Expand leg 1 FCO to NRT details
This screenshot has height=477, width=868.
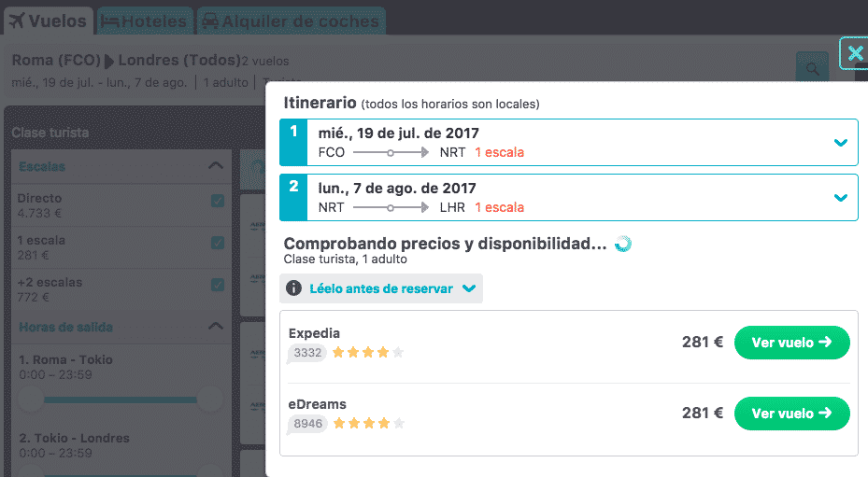coord(841,143)
